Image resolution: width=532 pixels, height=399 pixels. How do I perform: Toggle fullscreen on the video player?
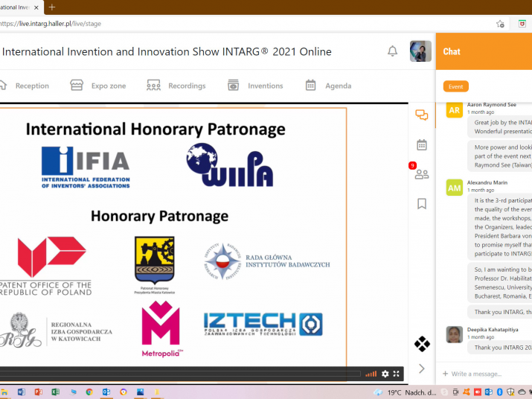pos(397,374)
